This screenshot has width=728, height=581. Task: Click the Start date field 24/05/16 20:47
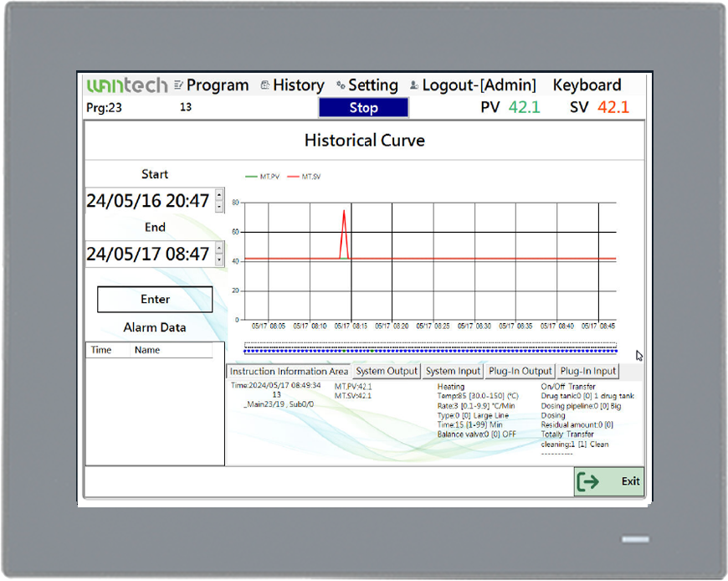click(150, 201)
